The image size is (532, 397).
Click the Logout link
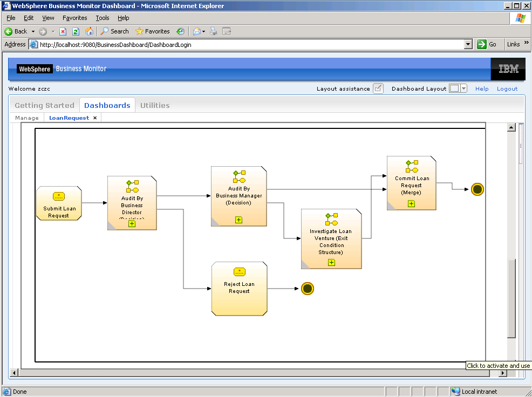[x=507, y=88]
